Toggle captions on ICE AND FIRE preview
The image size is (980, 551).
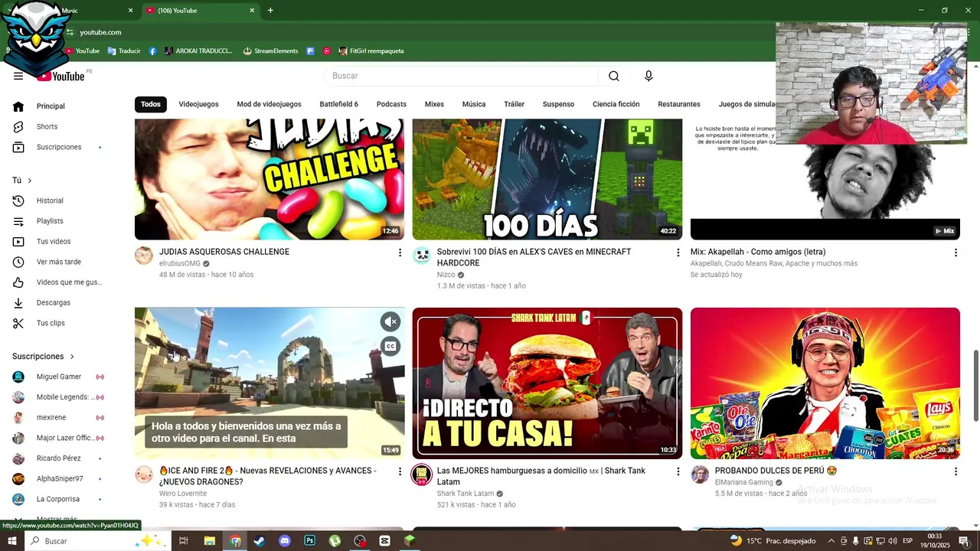[x=390, y=346]
